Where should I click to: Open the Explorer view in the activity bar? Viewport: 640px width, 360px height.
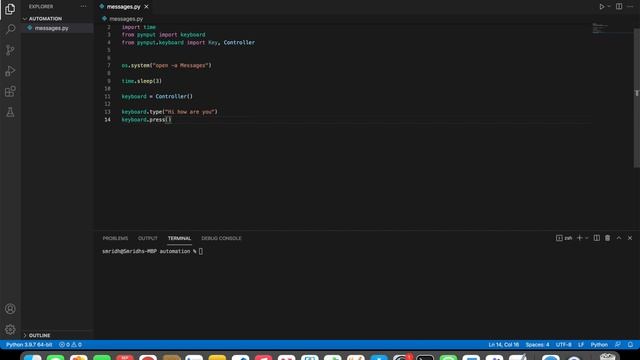coord(10,9)
